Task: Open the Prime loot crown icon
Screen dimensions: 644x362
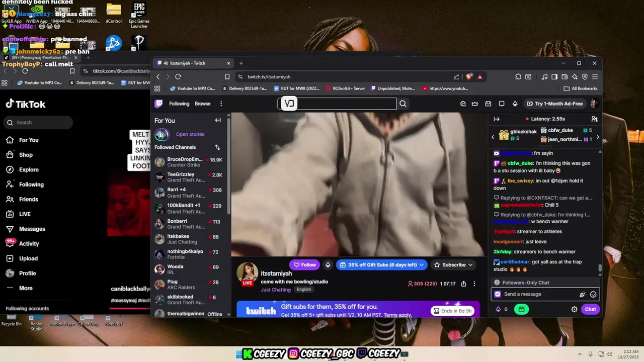Action: [x=475, y=104]
